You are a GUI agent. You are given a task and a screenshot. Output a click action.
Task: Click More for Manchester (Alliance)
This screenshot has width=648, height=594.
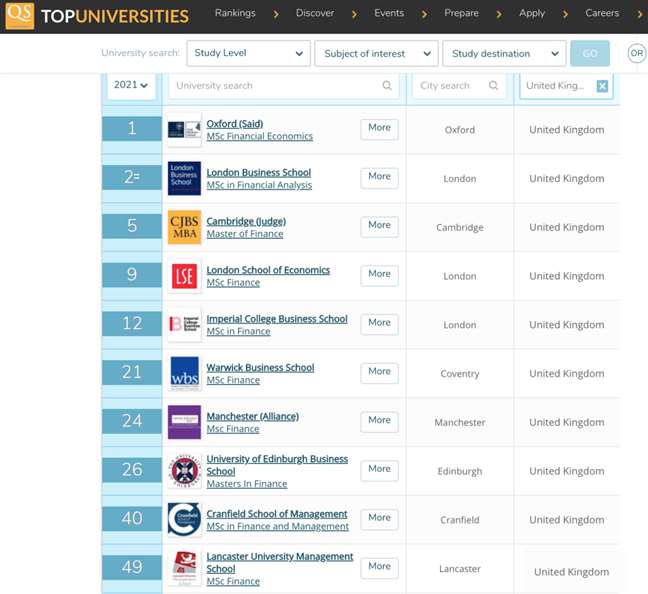point(379,422)
